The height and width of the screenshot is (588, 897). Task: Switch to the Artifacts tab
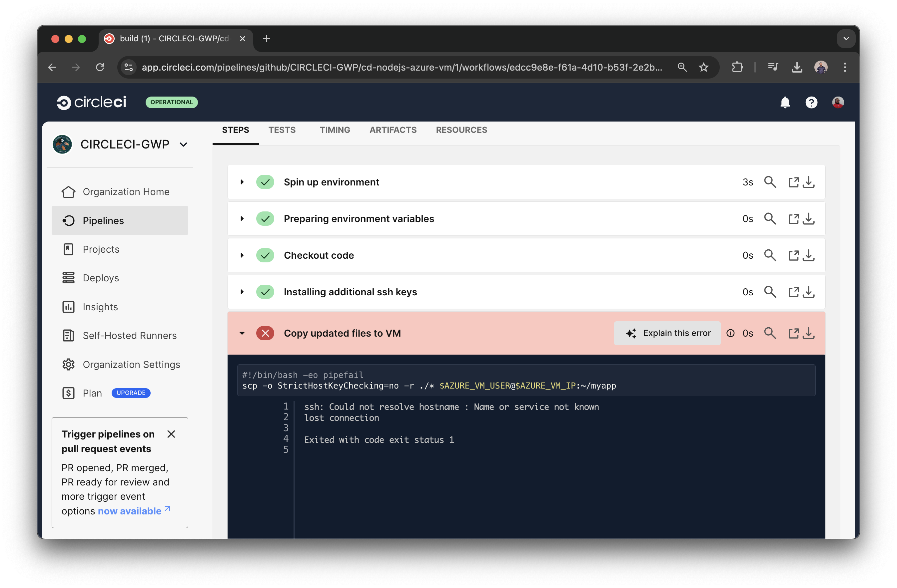[x=393, y=130]
